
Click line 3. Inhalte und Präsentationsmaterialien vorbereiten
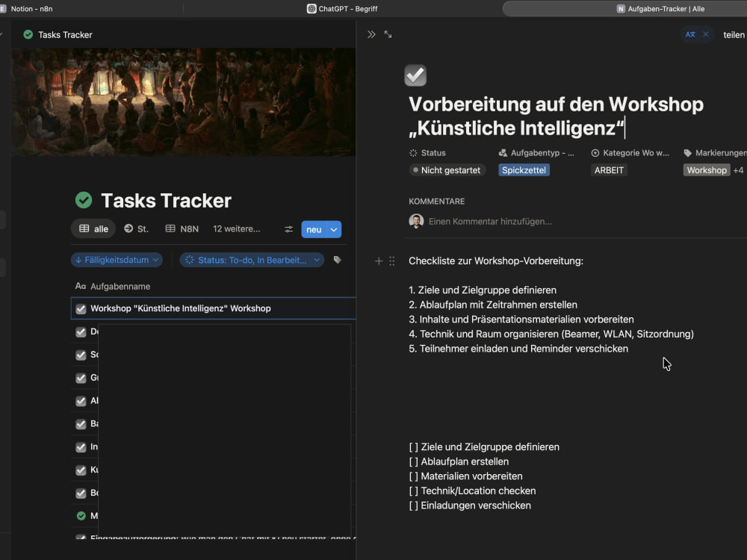[x=521, y=320]
